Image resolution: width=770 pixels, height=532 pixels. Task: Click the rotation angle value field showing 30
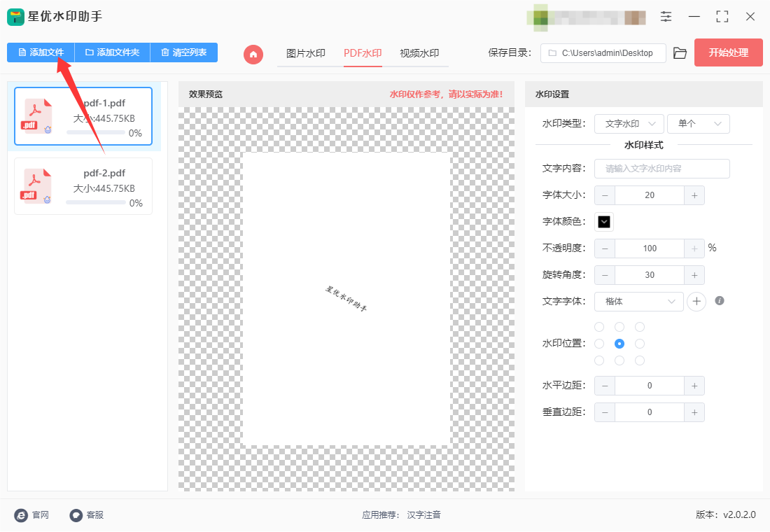click(649, 275)
